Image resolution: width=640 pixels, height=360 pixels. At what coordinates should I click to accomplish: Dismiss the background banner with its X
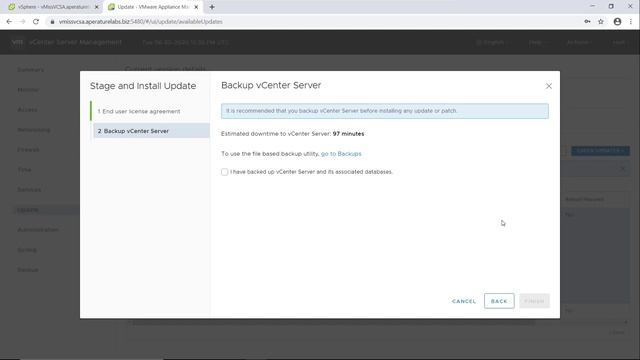(x=623, y=169)
